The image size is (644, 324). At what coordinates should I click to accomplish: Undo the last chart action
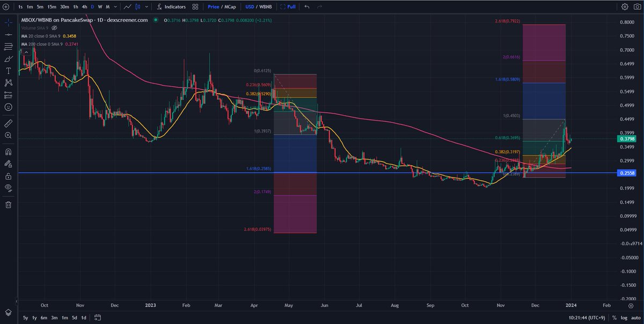click(x=306, y=7)
